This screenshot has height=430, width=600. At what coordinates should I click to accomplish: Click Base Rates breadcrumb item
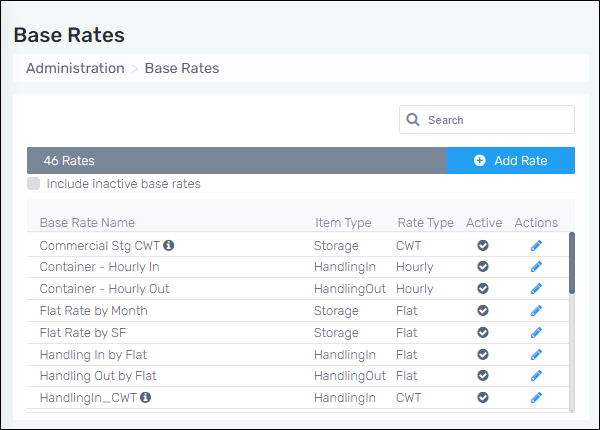pos(182,68)
